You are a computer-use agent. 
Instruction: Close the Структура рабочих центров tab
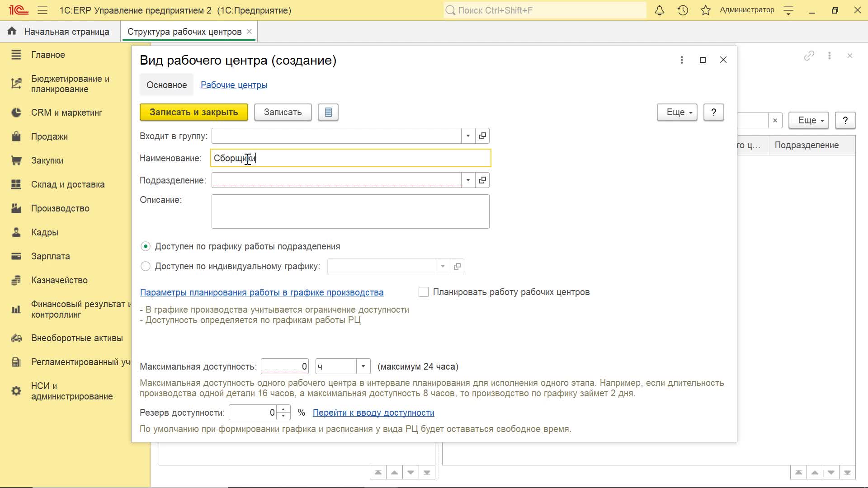click(x=249, y=32)
